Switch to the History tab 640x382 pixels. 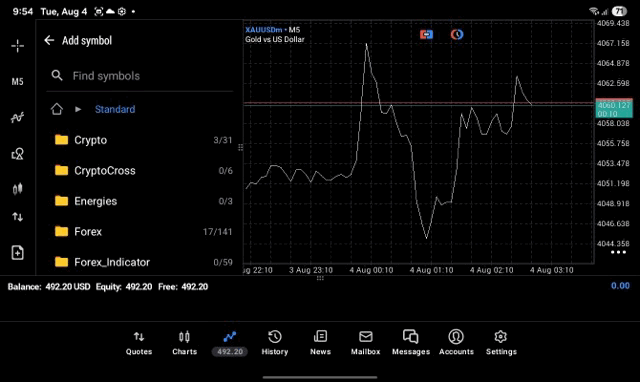(x=275, y=343)
